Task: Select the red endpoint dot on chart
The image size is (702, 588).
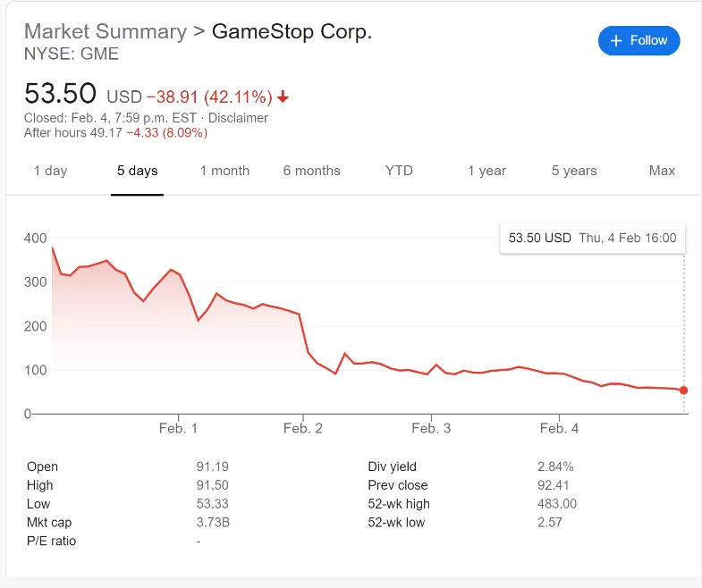Action: click(x=683, y=391)
